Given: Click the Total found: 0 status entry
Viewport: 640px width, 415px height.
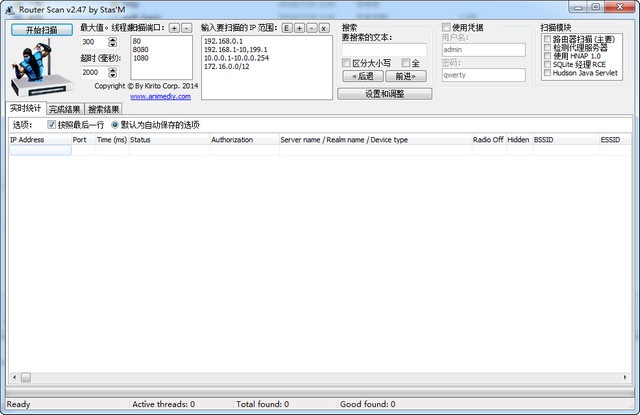Looking at the screenshot, I should click(x=262, y=404).
